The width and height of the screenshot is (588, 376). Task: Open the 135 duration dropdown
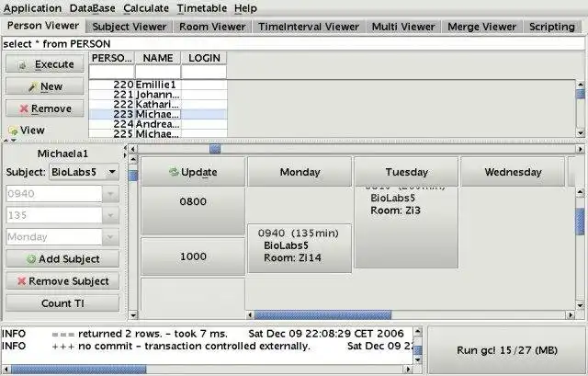click(110, 215)
